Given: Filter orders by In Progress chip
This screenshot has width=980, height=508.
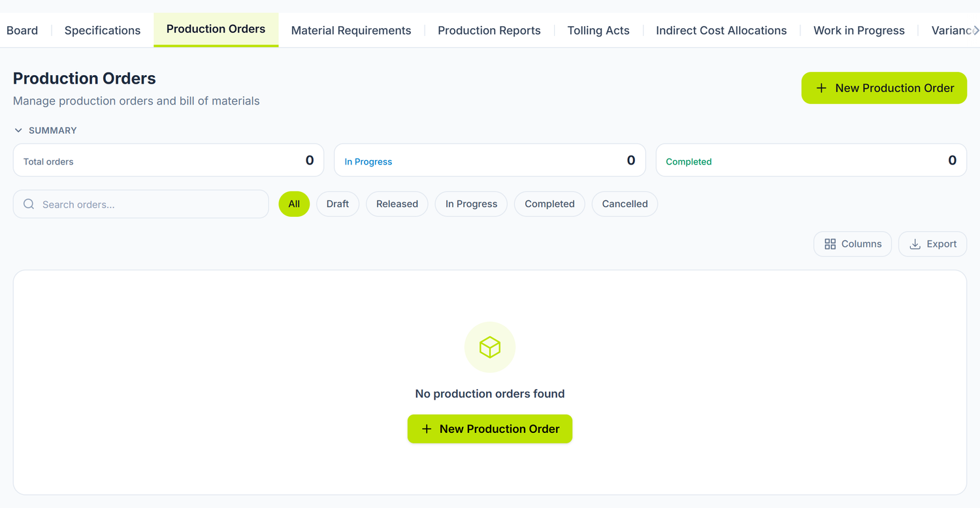Looking at the screenshot, I should click(x=471, y=204).
